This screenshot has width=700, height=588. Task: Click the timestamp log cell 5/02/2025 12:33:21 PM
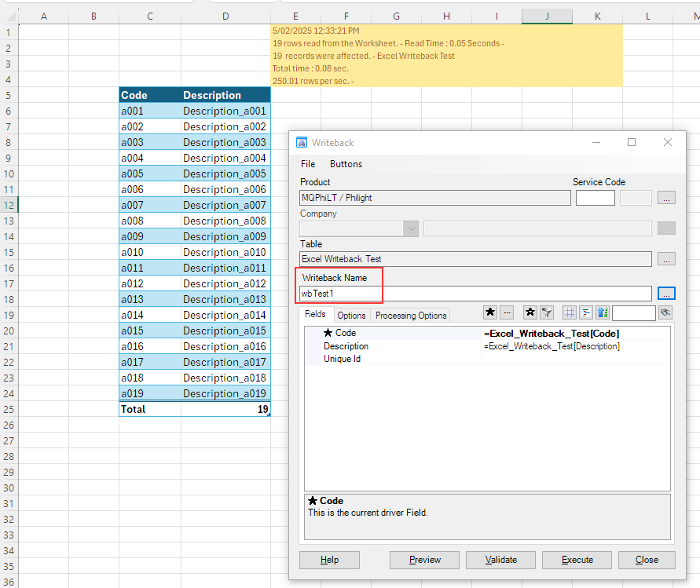click(316, 31)
